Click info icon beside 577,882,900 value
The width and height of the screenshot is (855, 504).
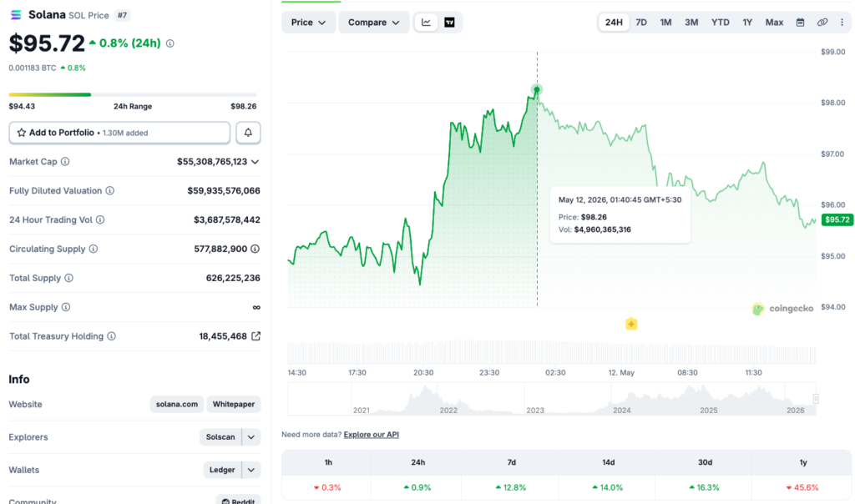255,249
